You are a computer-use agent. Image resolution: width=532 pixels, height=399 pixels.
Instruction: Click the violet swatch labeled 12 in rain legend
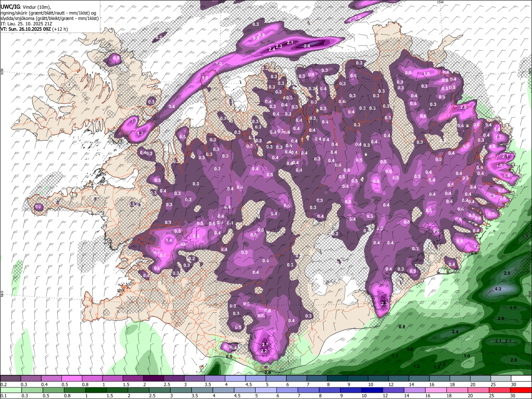pyautogui.click(x=393, y=390)
